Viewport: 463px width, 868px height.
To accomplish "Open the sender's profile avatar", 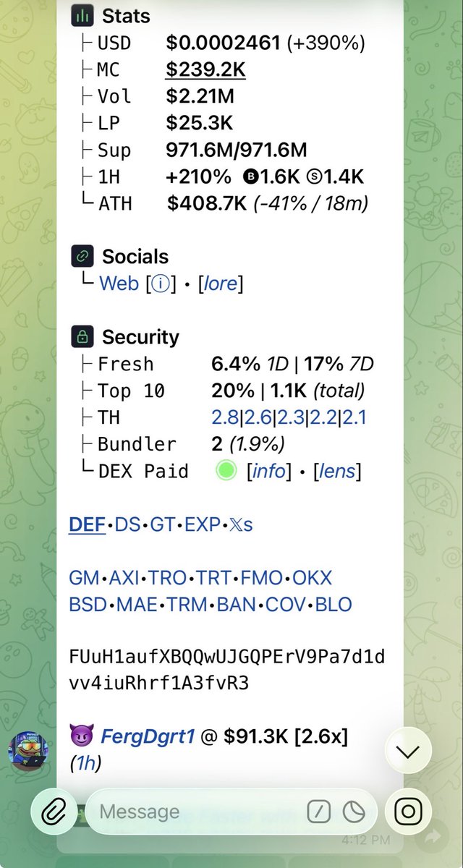I will tap(29, 752).
